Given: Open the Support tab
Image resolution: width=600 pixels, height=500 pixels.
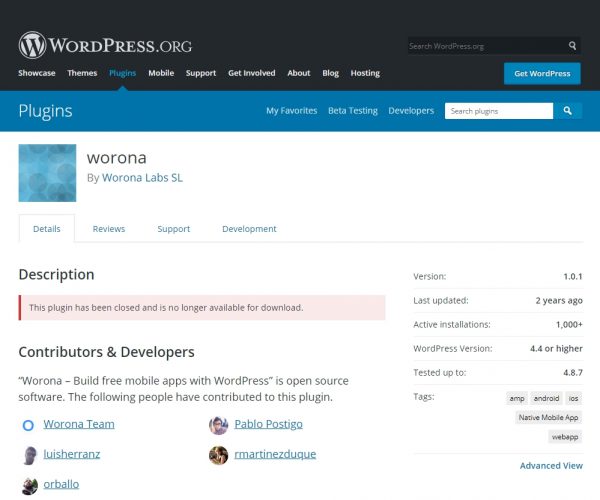Looking at the screenshot, I should click(x=173, y=229).
